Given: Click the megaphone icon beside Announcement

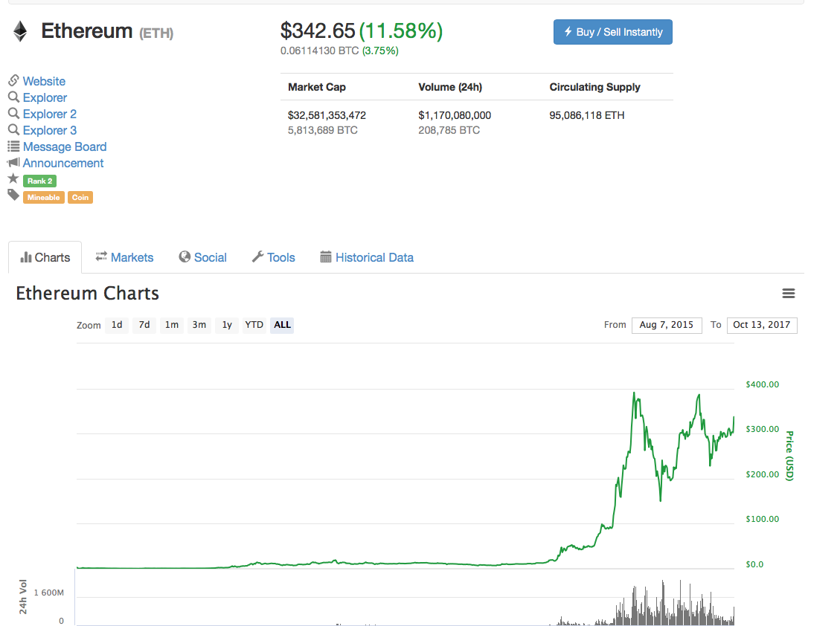Looking at the screenshot, I should pos(13,163).
